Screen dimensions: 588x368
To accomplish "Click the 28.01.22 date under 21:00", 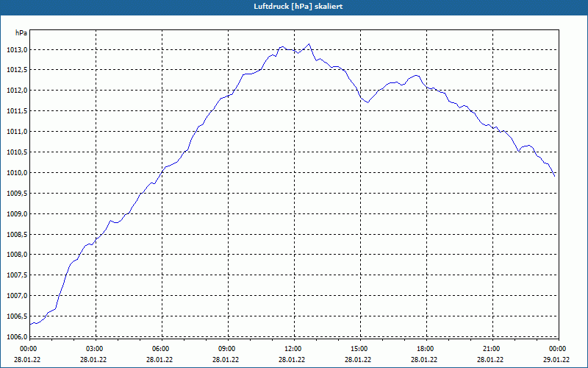I will [490, 360].
